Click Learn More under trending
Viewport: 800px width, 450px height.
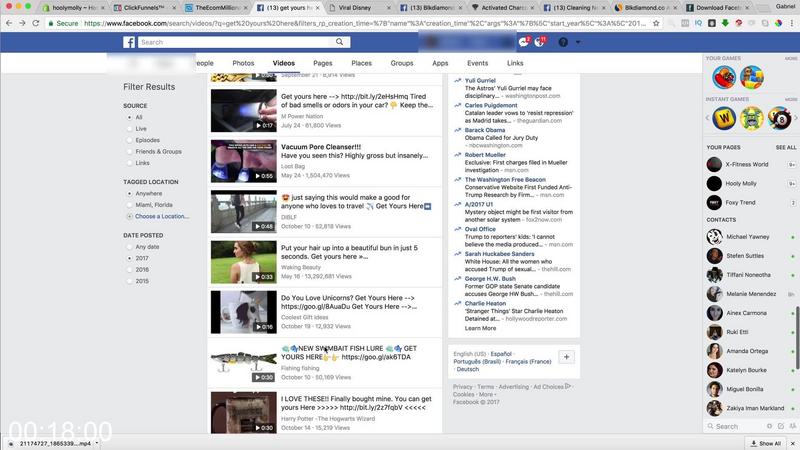(x=480, y=328)
